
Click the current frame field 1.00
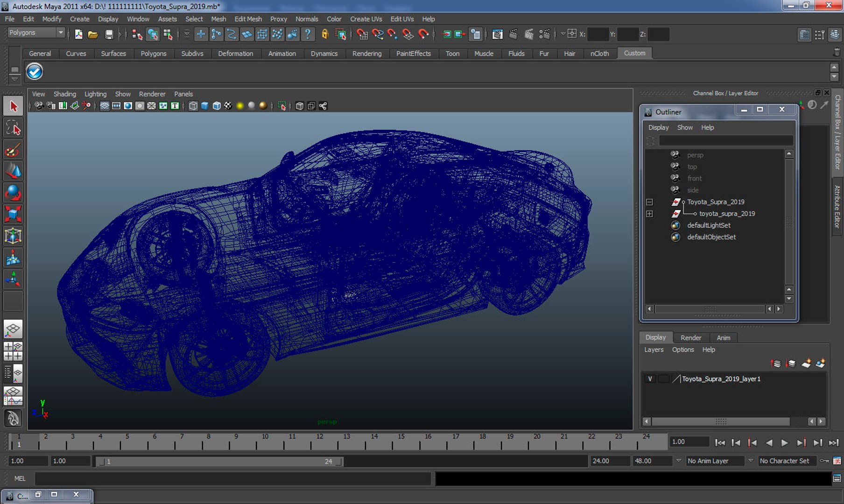tap(689, 442)
